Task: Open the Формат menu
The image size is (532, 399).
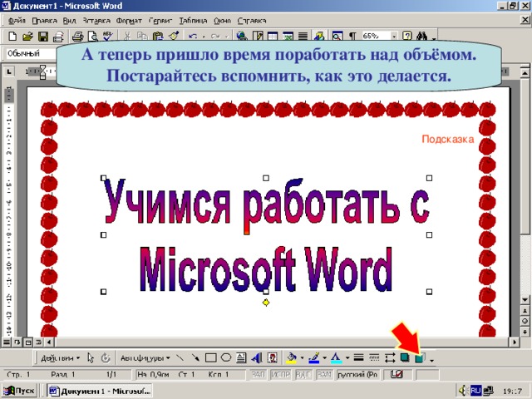Action: coord(129,21)
